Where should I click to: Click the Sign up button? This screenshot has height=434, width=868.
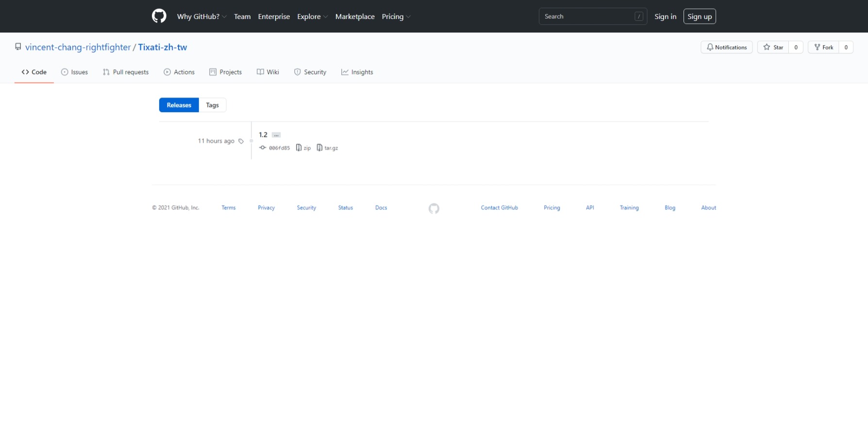700,17
